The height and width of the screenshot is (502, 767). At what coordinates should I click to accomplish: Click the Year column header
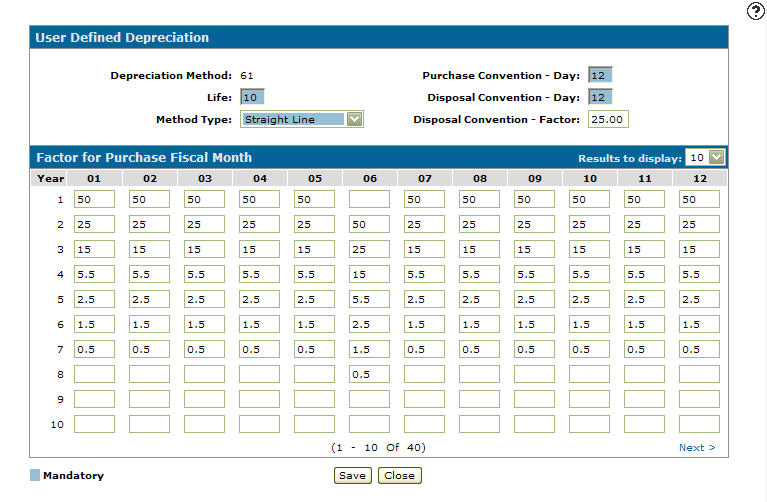click(x=50, y=178)
